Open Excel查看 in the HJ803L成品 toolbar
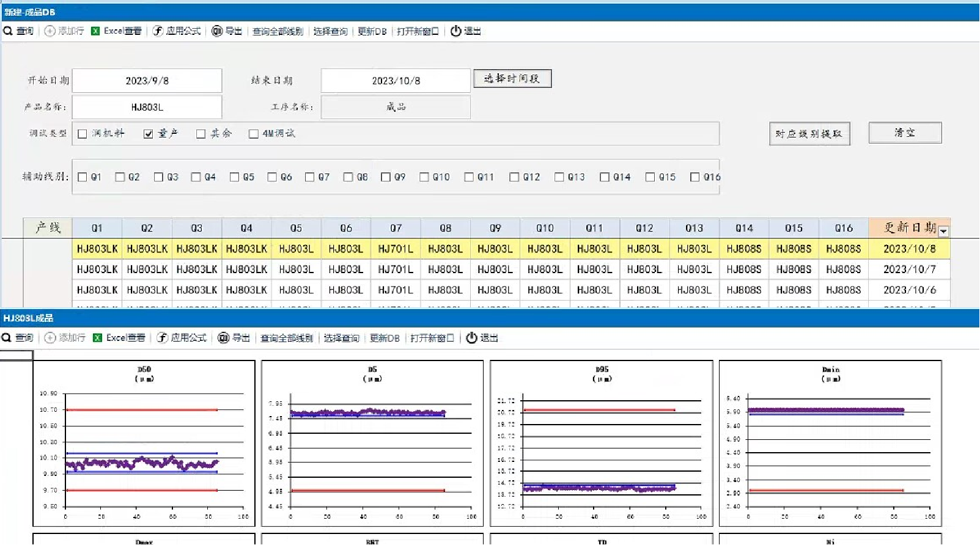This screenshot has height=545, width=980. (x=119, y=338)
